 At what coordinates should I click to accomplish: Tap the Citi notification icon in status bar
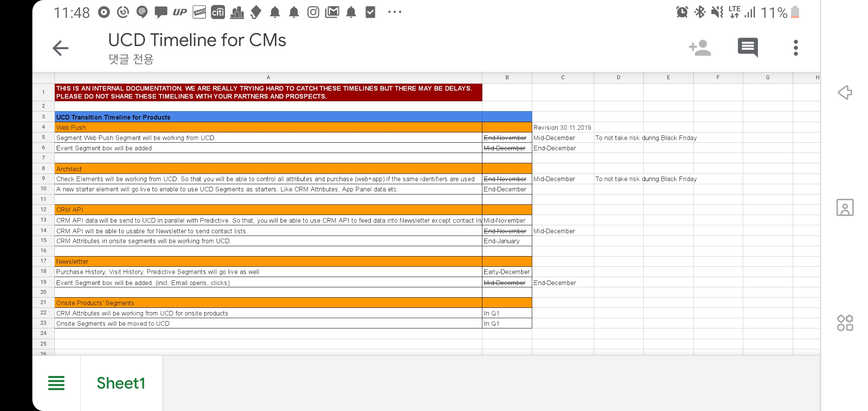[218, 12]
